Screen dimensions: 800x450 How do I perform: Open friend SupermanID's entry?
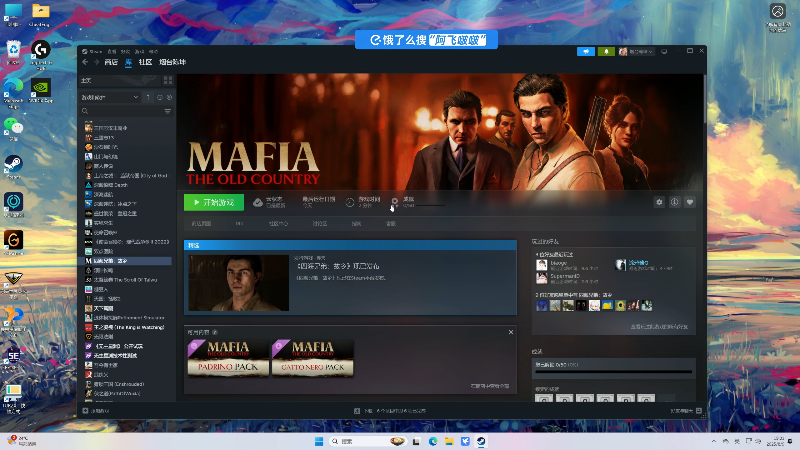tap(567, 278)
